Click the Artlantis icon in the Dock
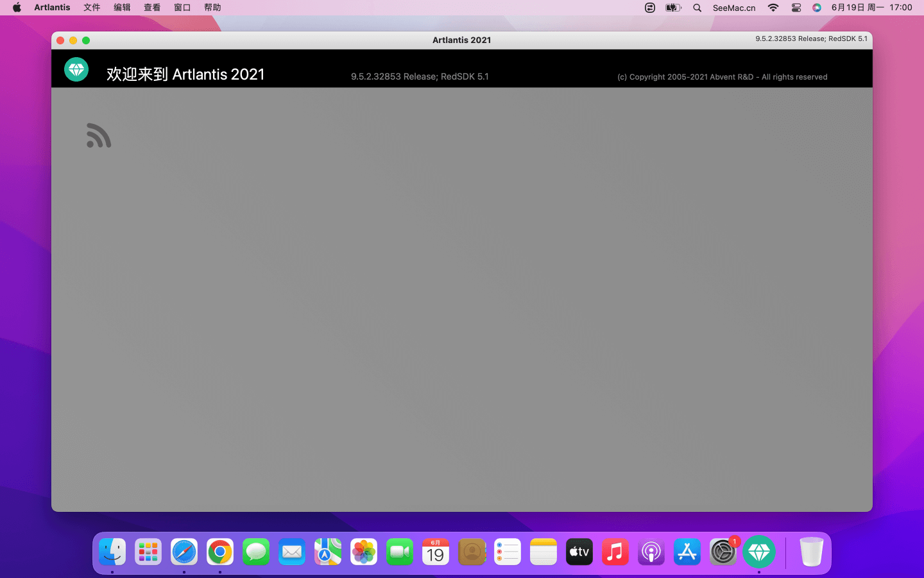Viewport: 924px width, 578px height. click(758, 552)
